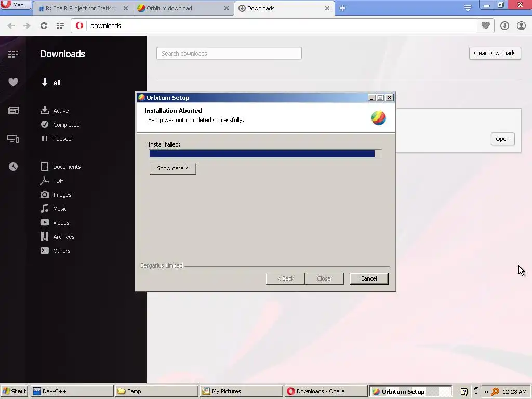This screenshot has height=399, width=532.
Task: Restore the Opera browser window
Action: pyautogui.click(x=501, y=5)
